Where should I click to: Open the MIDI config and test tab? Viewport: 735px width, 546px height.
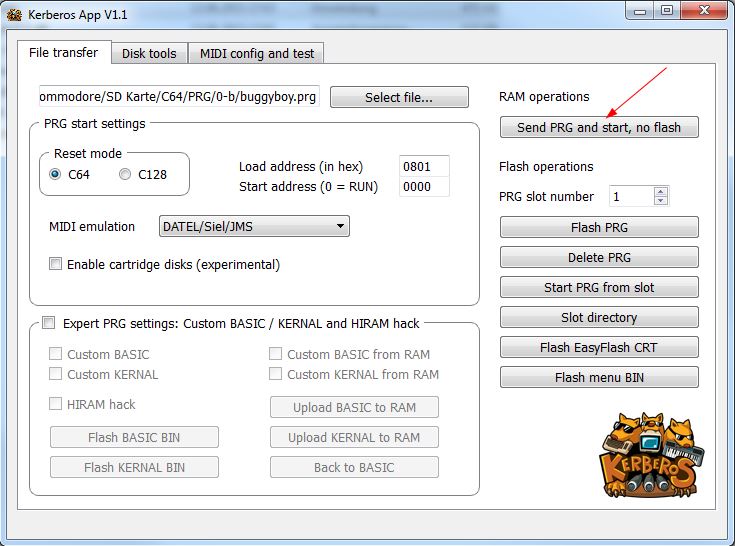(257, 53)
